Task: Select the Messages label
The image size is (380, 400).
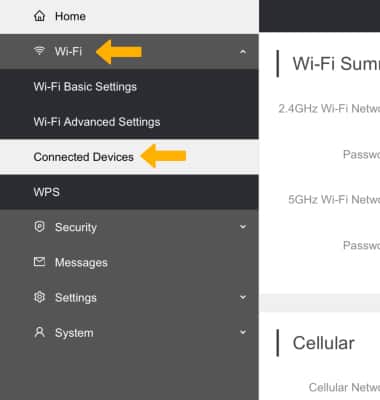Action: (81, 263)
